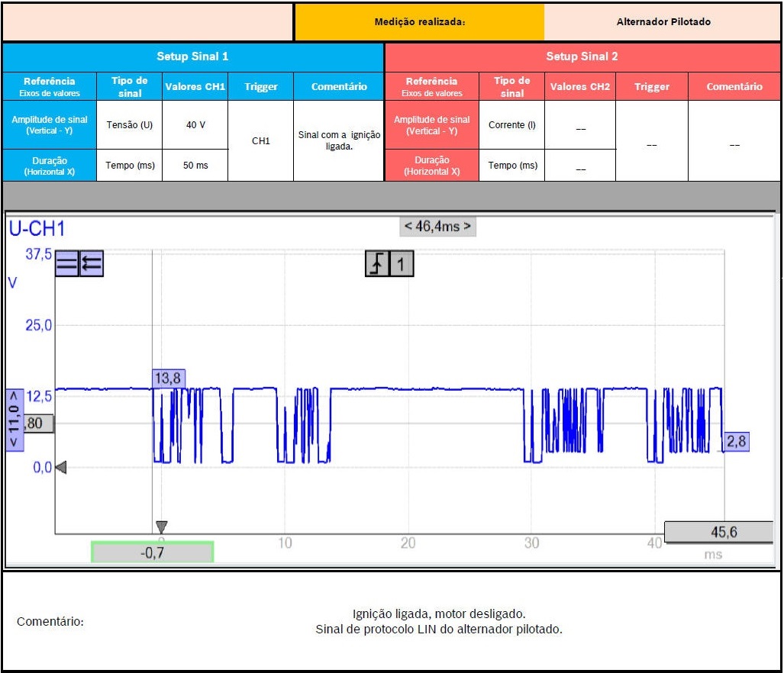This screenshot has height=673, width=784.
Task: Click the double left-arrow icon beside coupling
Action: coord(92,264)
